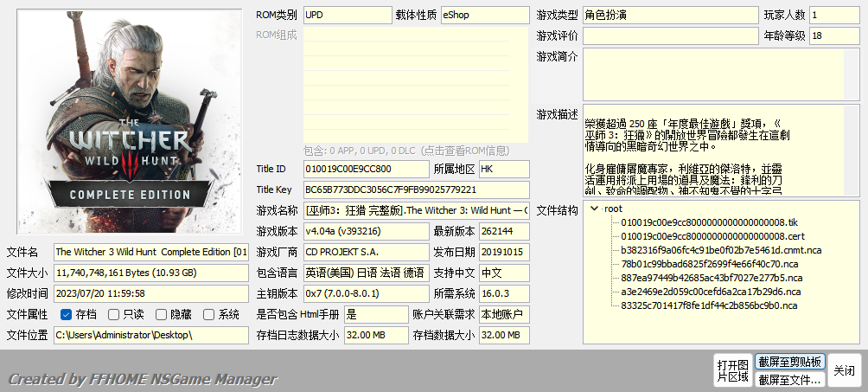
Task: Click 截屏至文件 button
Action: point(790,380)
